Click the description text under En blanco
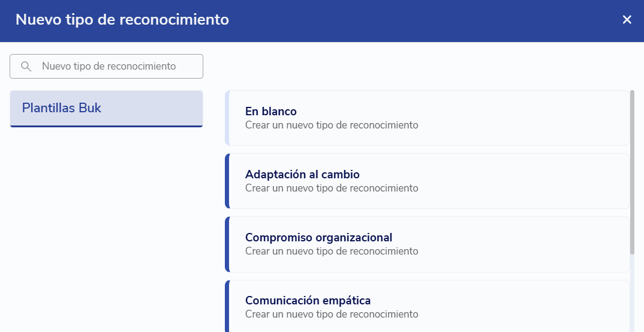Screen dimensions: 644x332 [332, 125]
